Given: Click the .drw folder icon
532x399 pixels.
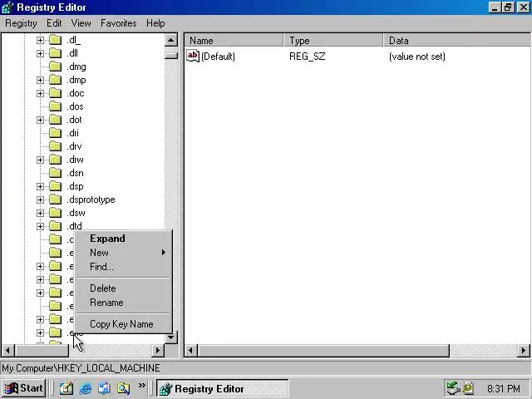Looking at the screenshot, I should click(x=55, y=160).
